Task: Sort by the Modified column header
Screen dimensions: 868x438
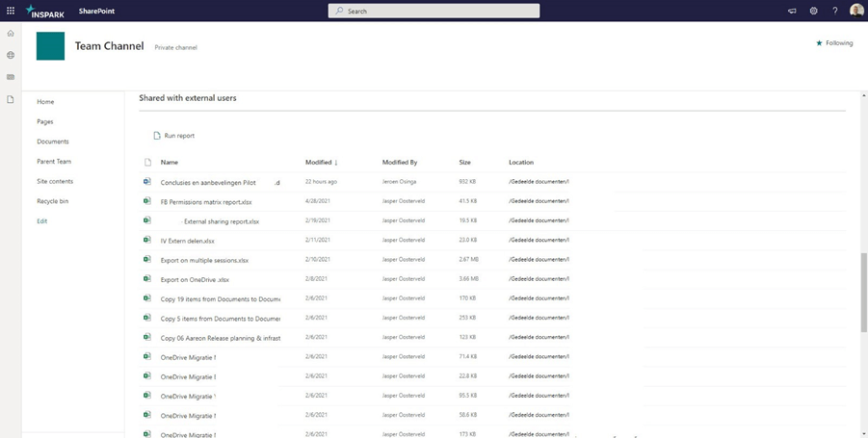Action: coord(321,163)
